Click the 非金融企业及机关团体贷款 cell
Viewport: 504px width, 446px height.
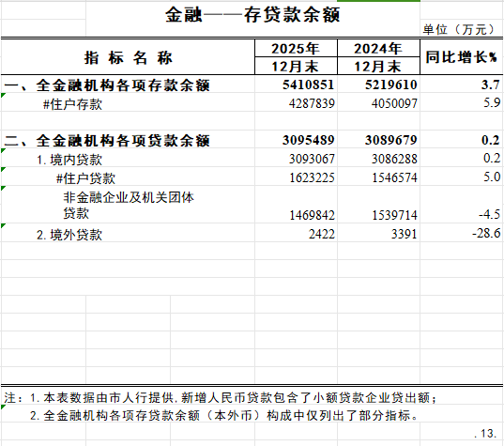click(x=129, y=205)
